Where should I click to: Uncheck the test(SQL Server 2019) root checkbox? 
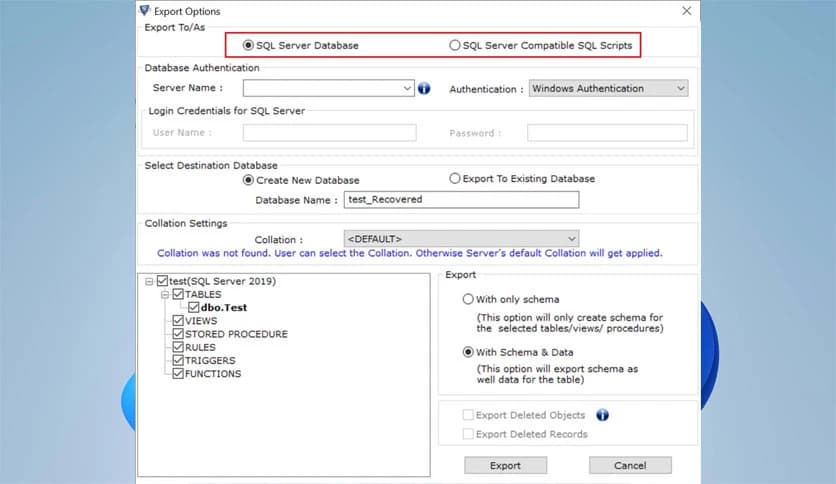tap(163, 280)
